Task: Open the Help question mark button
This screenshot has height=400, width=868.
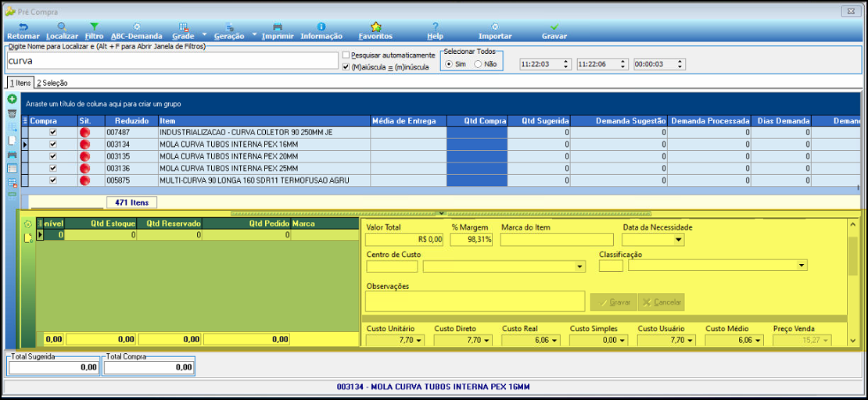Action: pos(435,31)
